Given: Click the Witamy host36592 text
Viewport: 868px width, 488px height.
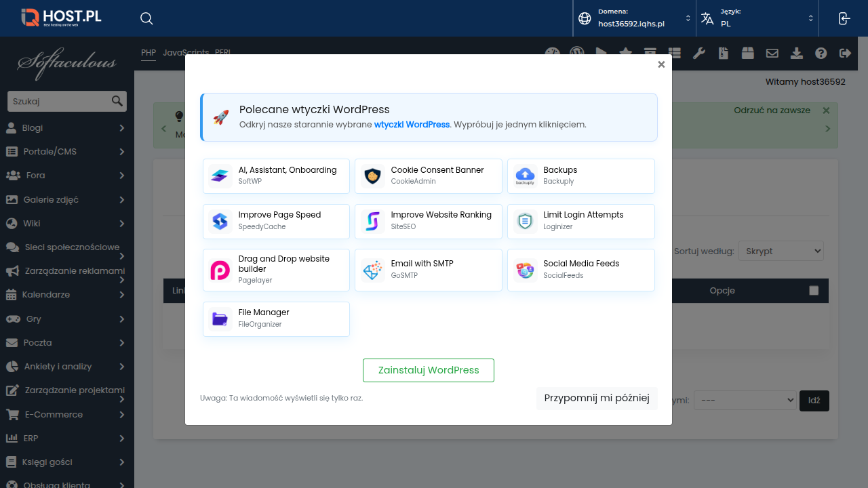Looking at the screenshot, I should click(806, 82).
